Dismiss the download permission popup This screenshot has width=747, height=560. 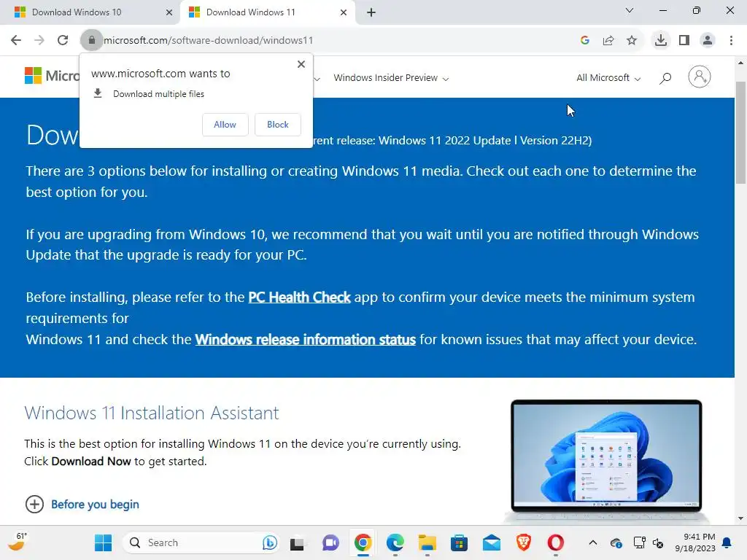[x=301, y=64]
